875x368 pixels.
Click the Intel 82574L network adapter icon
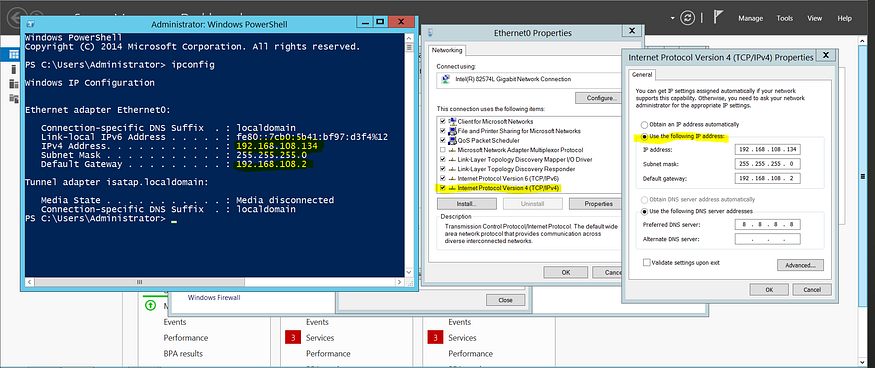click(x=444, y=79)
